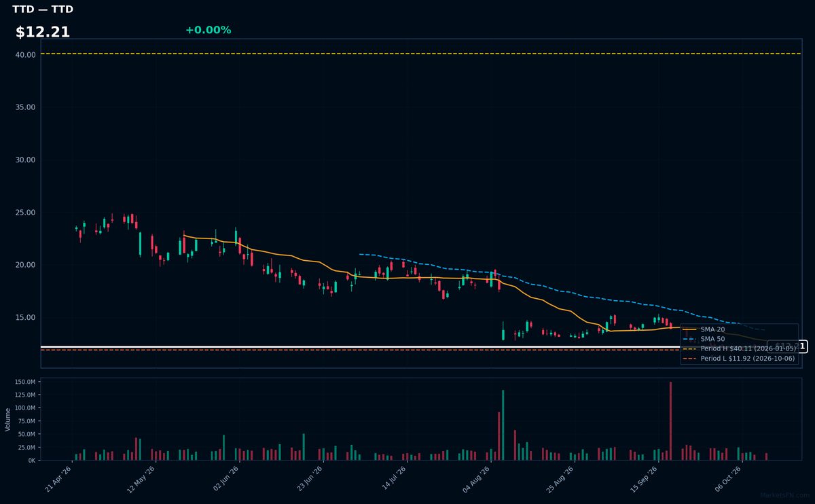Click the "04 Aug '26" date label
The width and height of the screenshot is (815, 504).
pyautogui.click(x=477, y=479)
